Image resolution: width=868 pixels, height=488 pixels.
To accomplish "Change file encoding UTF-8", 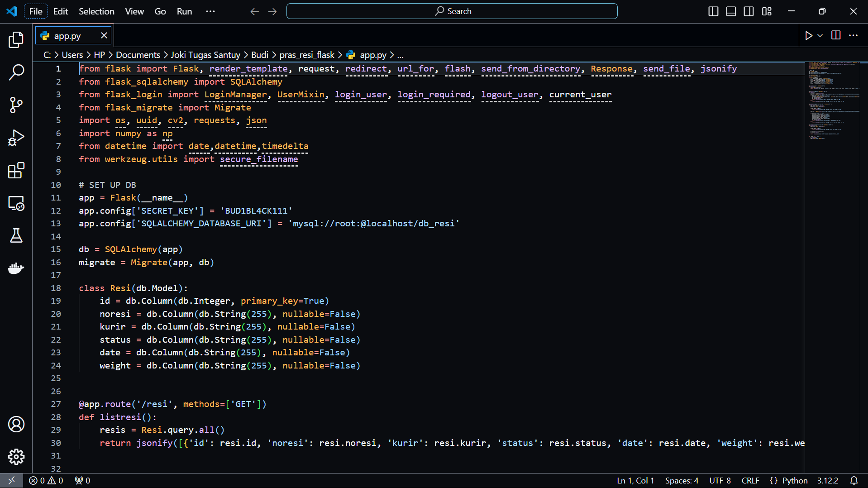I will (720, 481).
